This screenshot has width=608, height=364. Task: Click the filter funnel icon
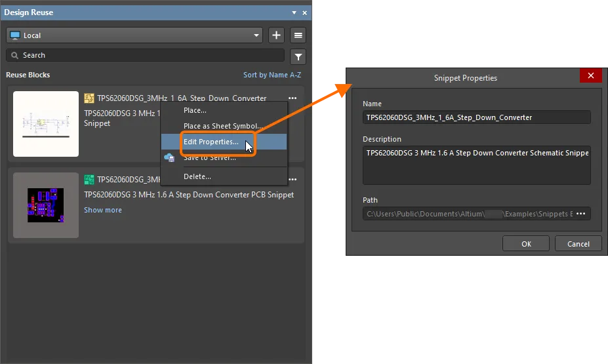(x=298, y=57)
